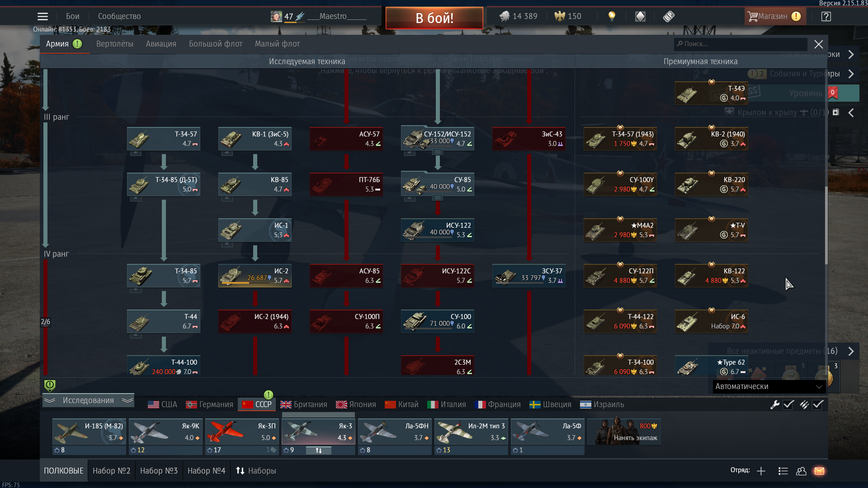Viewport: 868px width, 488px height.
Task: Open the orange mail envelope icon
Action: click(819, 471)
